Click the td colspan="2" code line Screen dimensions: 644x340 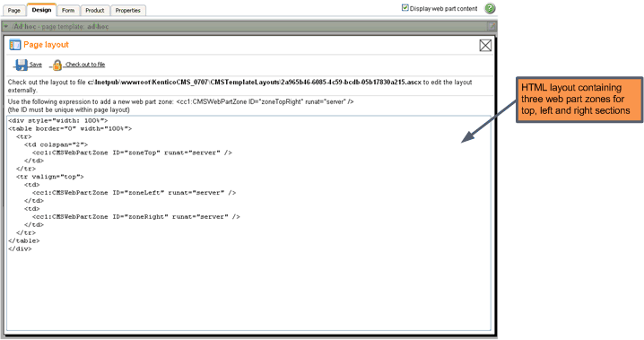point(56,144)
